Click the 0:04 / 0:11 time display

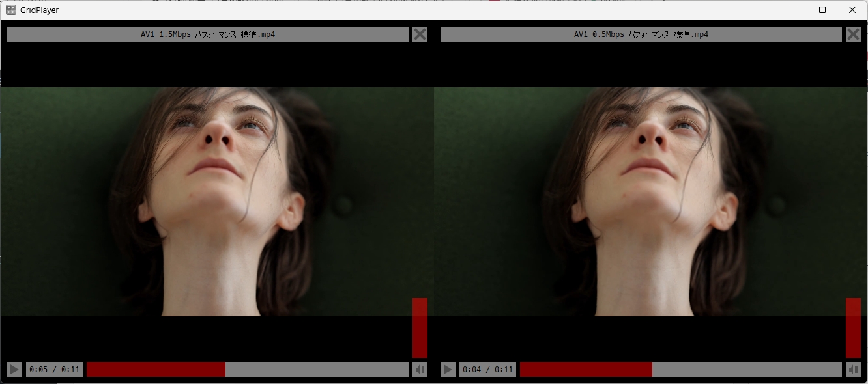point(487,370)
